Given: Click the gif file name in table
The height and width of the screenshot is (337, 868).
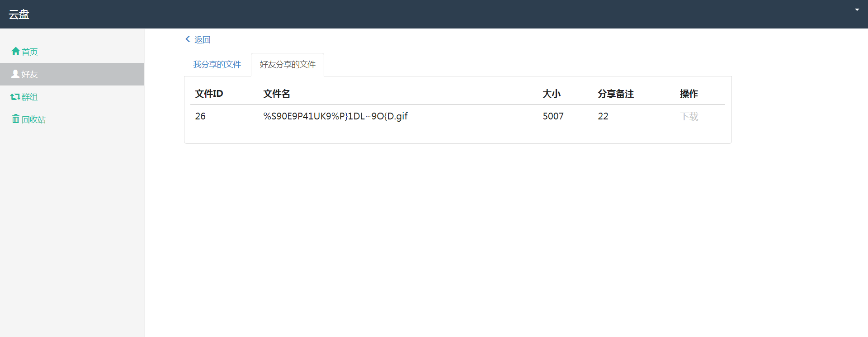Looking at the screenshot, I should tap(335, 116).
